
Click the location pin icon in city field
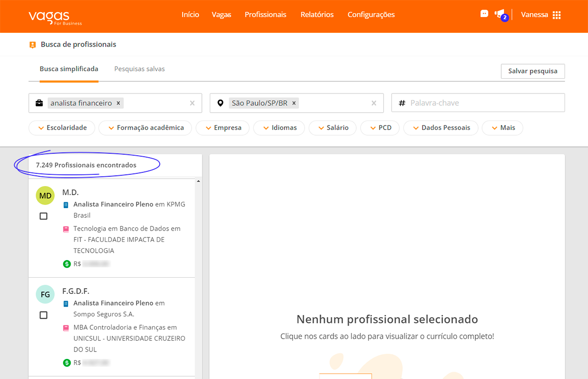point(220,103)
